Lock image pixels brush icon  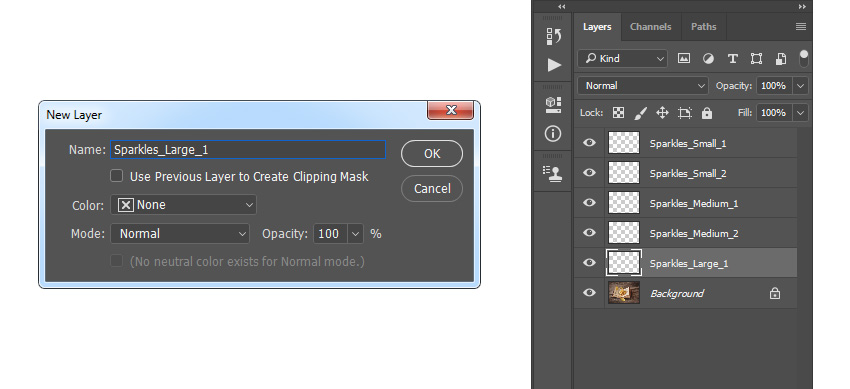point(640,113)
